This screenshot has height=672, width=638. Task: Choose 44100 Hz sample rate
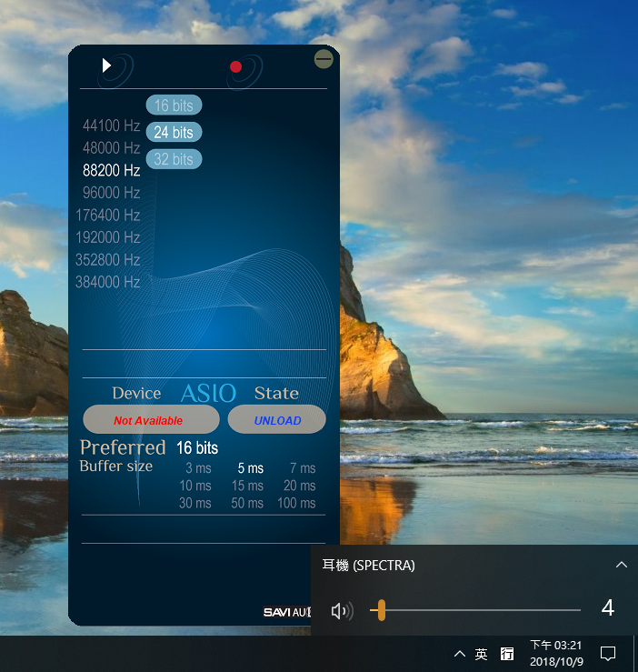click(x=112, y=125)
